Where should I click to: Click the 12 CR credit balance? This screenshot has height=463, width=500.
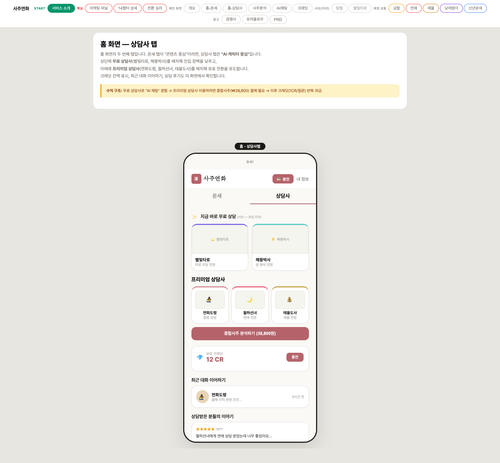[215, 360]
